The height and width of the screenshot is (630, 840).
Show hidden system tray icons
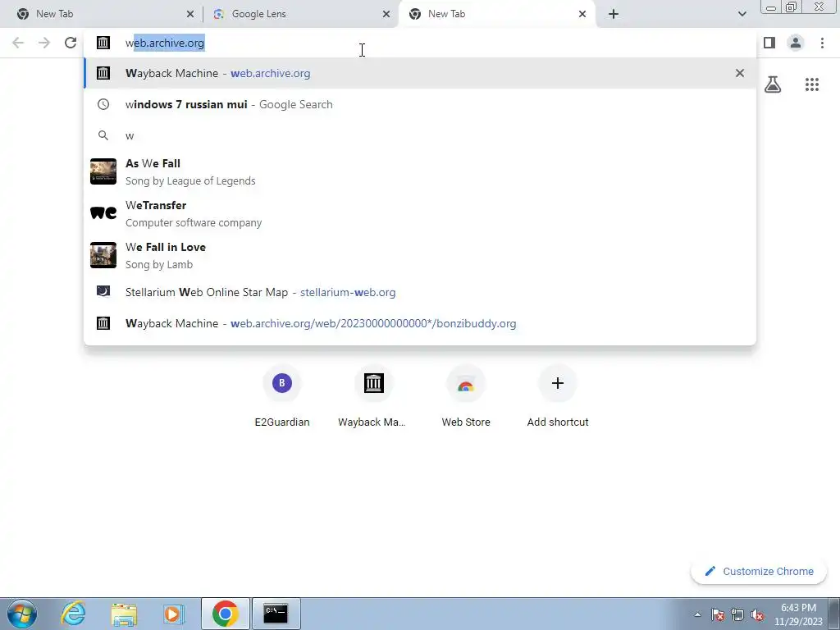[697, 614]
